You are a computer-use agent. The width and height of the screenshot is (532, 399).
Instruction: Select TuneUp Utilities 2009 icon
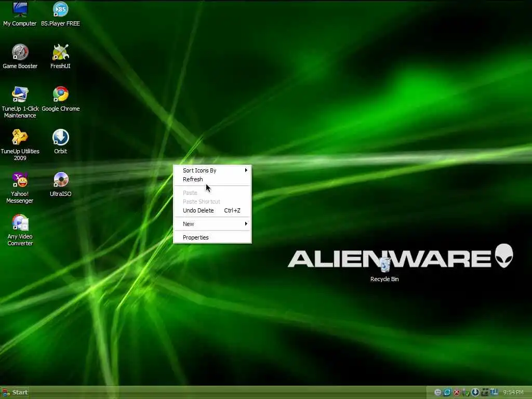point(20,145)
